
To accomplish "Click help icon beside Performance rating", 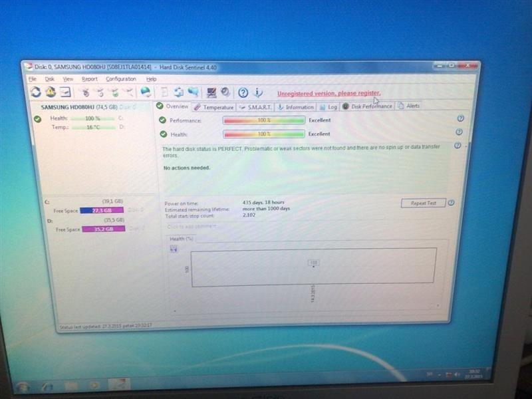I will pos(460,118).
